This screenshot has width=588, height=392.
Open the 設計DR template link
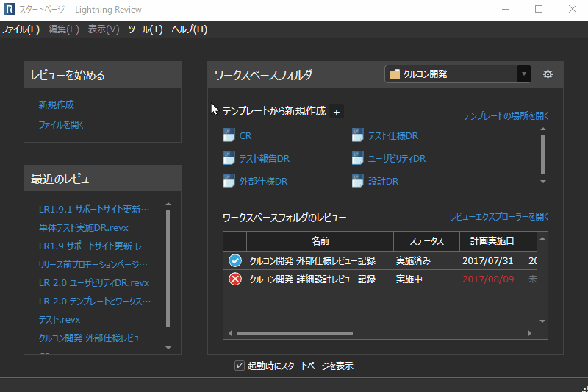tap(383, 182)
